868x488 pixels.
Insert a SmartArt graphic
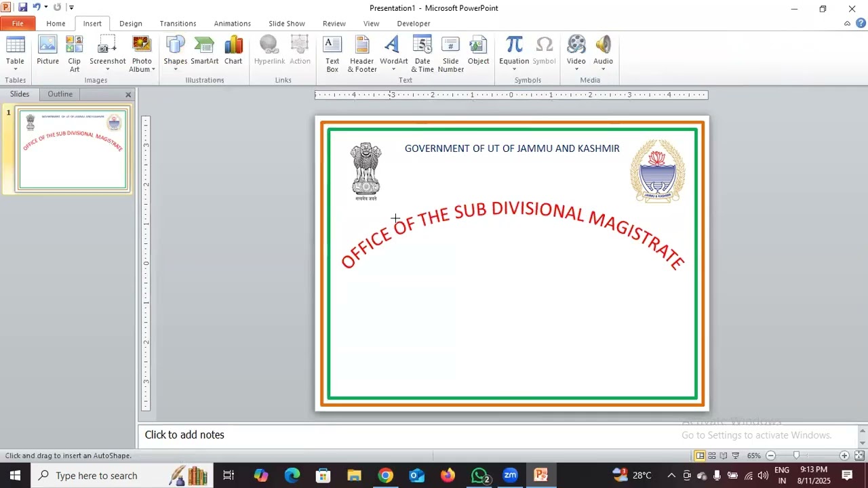point(204,52)
